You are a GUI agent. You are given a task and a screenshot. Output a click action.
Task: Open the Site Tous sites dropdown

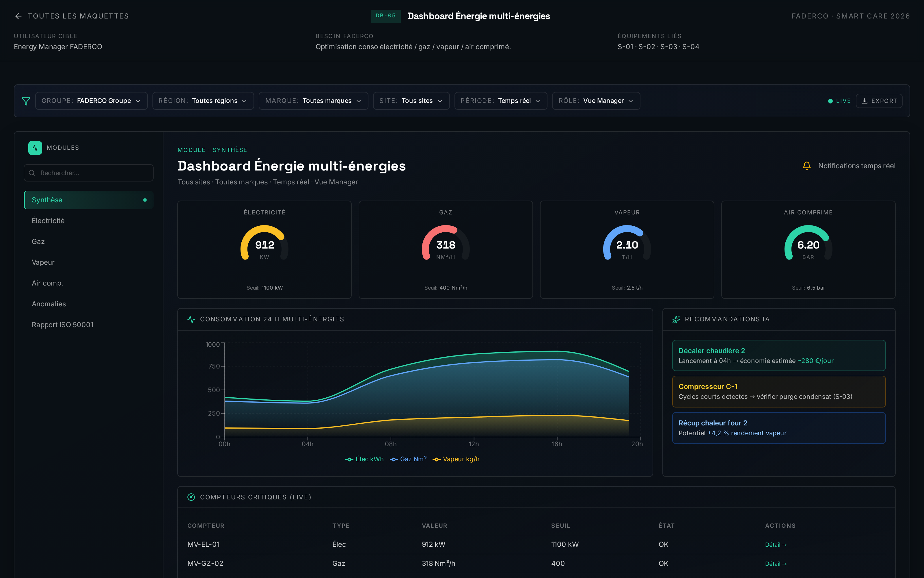click(411, 101)
